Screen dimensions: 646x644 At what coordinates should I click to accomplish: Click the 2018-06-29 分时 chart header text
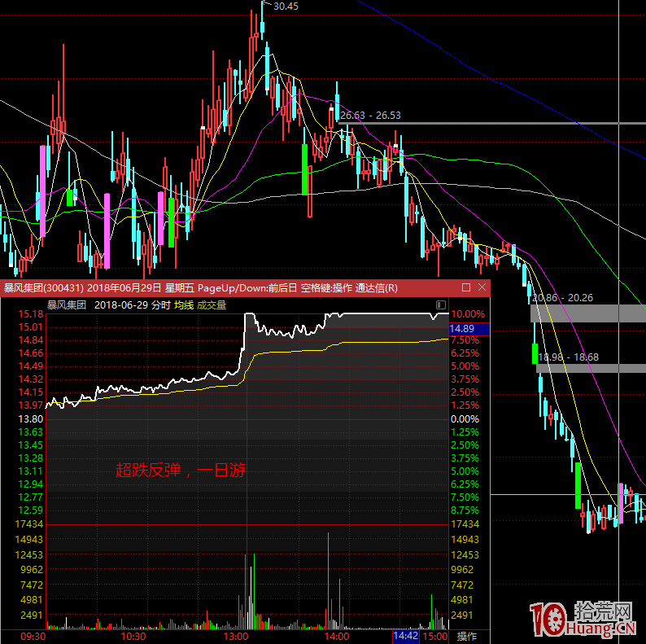coord(133,305)
